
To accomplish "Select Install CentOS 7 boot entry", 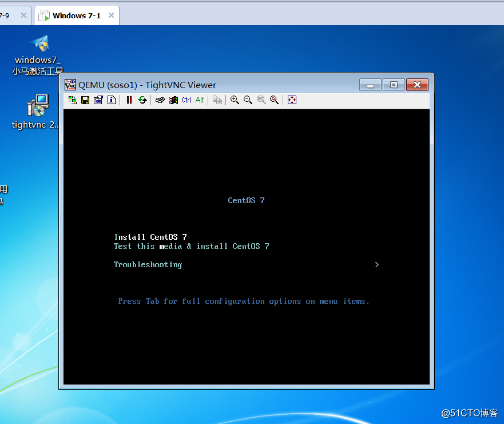I will tap(150, 237).
